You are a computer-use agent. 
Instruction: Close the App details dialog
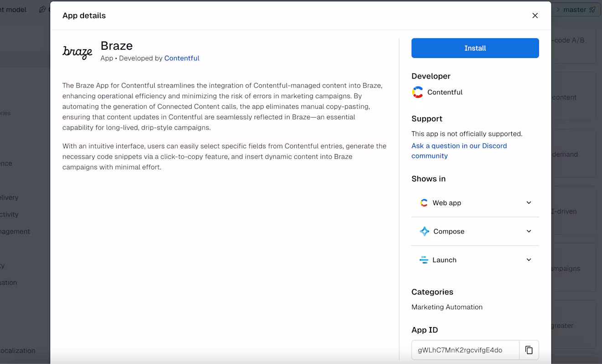(535, 16)
